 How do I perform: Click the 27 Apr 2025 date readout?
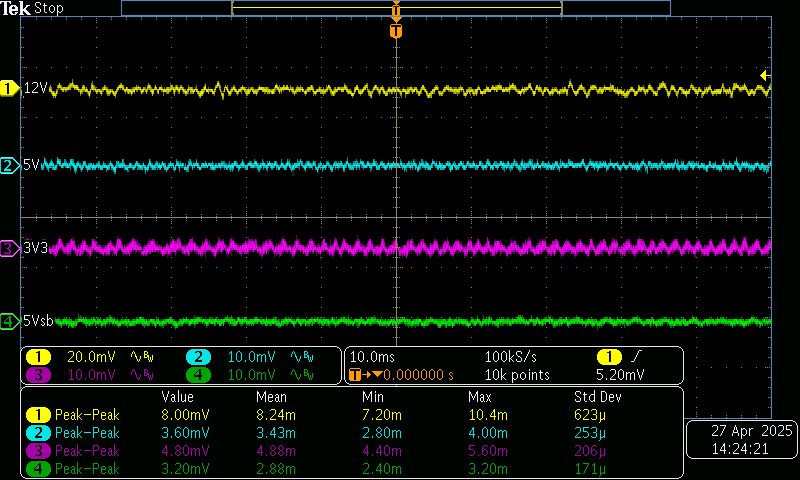pos(752,431)
